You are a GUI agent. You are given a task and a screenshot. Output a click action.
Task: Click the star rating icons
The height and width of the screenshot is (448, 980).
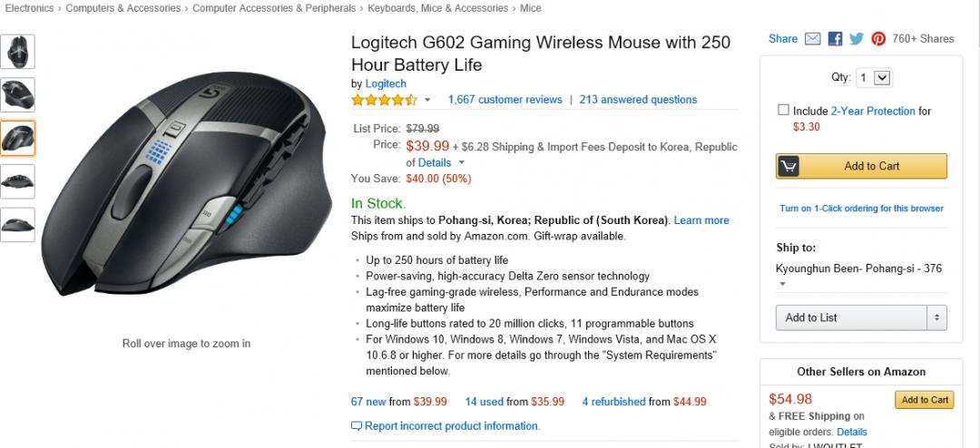pos(384,100)
